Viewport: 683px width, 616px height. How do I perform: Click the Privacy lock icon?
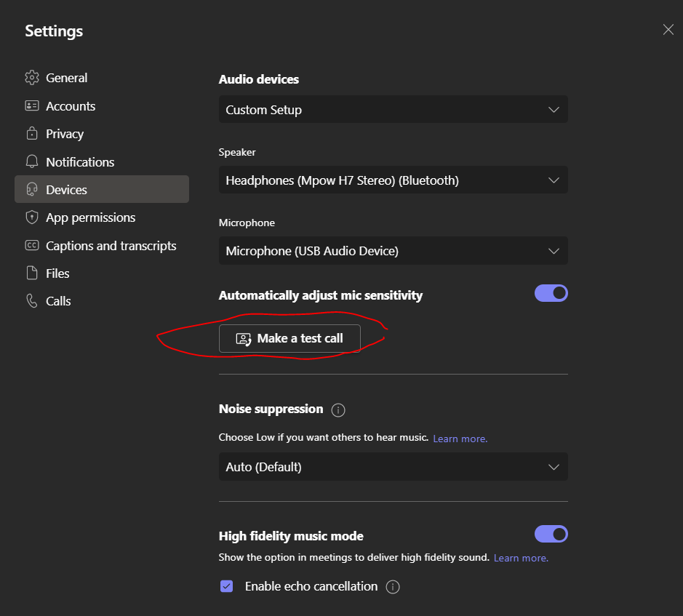31,134
